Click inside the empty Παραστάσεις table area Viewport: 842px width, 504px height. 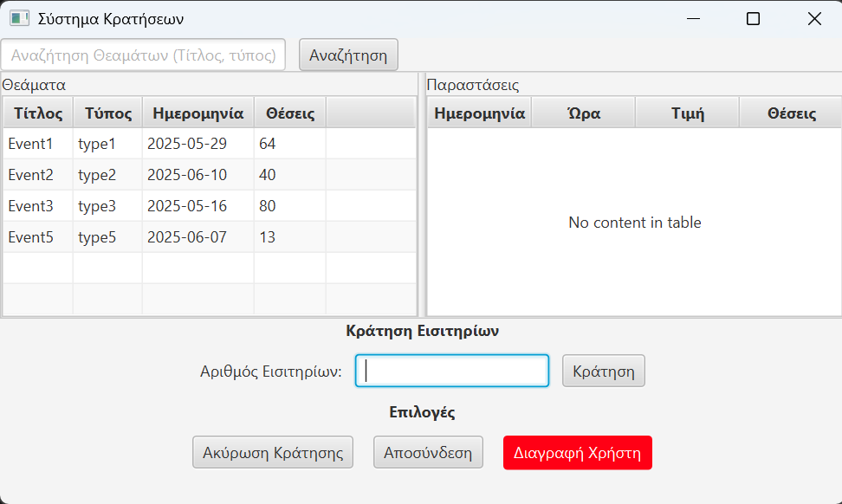click(x=634, y=222)
